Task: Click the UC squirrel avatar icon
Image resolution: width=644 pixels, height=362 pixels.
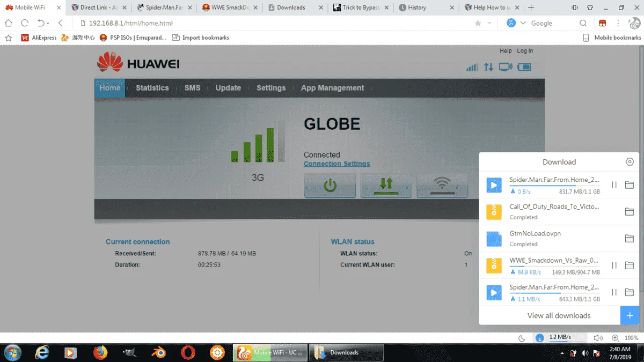Action: [x=635, y=23]
